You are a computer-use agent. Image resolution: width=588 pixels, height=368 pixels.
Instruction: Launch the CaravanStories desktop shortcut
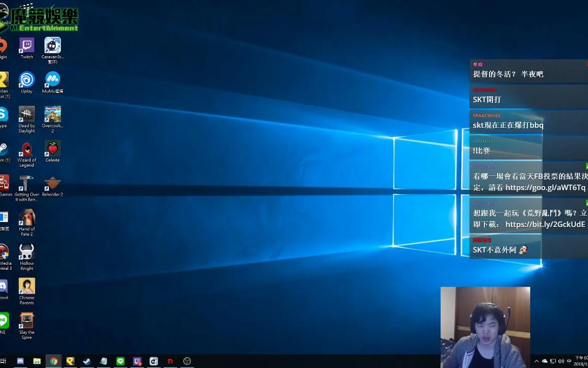53,50
